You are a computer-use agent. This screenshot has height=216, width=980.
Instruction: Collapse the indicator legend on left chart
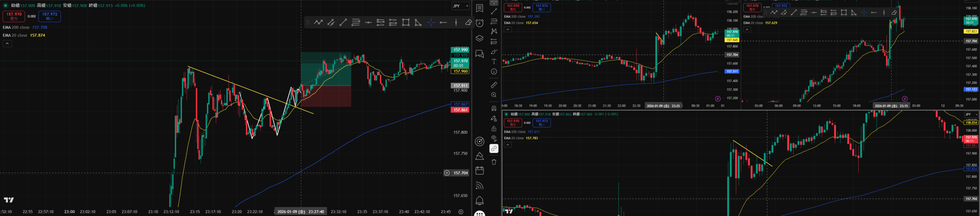(7, 44)
